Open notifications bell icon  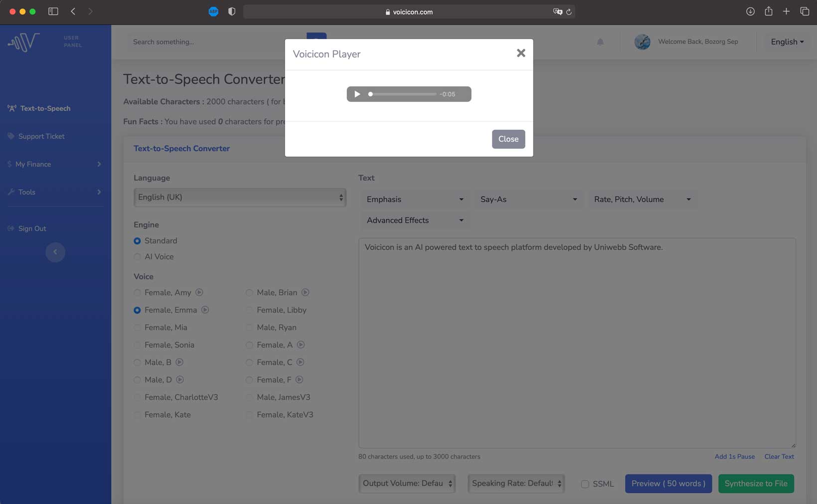pyautogui.click(x=600, y=42)
